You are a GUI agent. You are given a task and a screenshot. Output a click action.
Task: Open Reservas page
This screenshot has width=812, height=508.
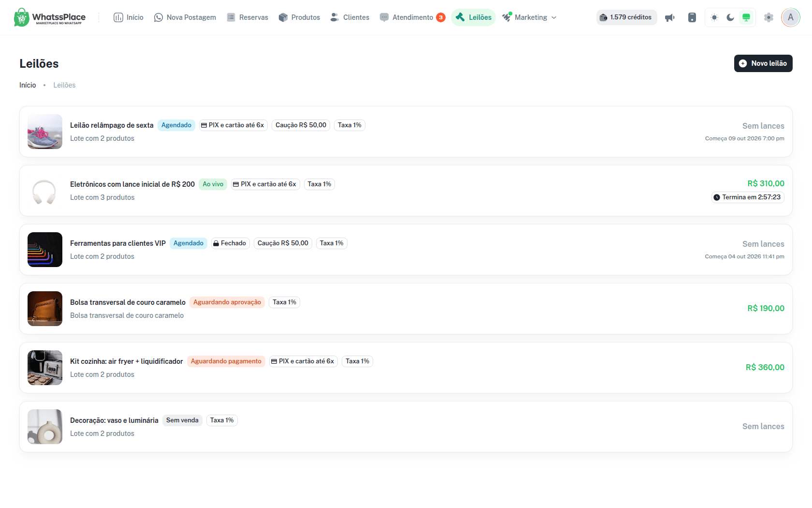[x=247, y=17]
